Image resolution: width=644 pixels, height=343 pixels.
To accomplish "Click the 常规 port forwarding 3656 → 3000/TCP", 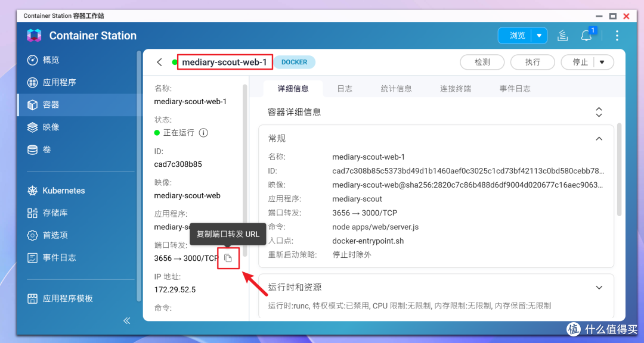I will 365,213.
